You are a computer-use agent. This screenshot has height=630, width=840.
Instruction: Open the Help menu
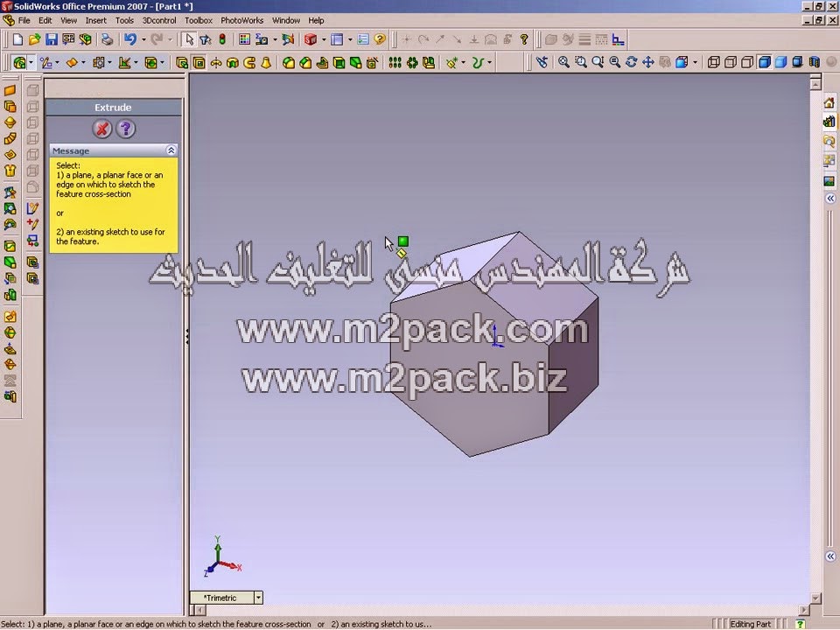[316, 20]
